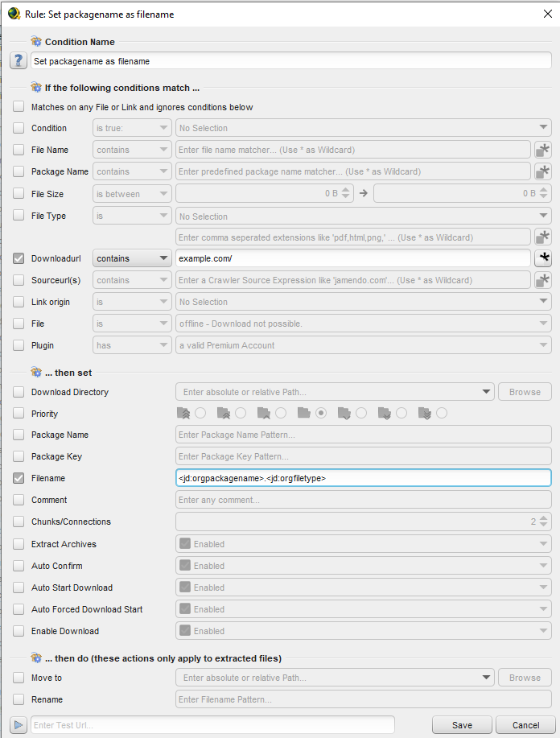Select the currently marked default priority radio
This screenshot has width=560, height=738.
[321, 414]
